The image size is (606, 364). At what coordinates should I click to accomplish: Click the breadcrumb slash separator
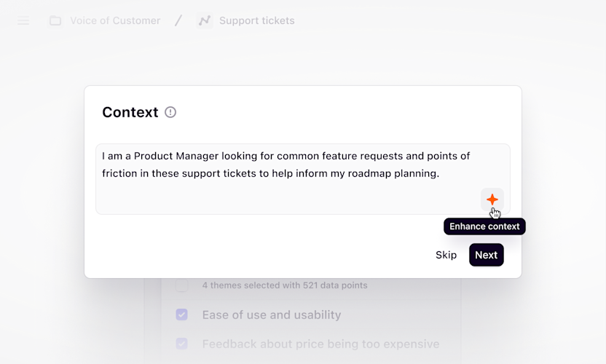coord(178,21)
